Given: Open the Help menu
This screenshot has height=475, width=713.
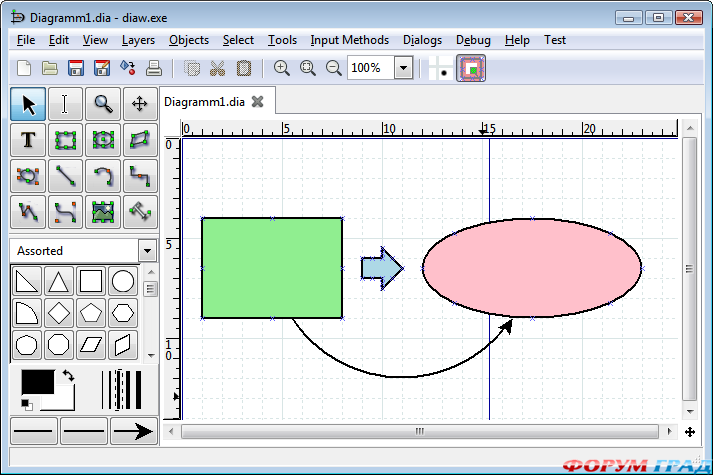Looking at the screenshot, I should [x=517, y=40].
